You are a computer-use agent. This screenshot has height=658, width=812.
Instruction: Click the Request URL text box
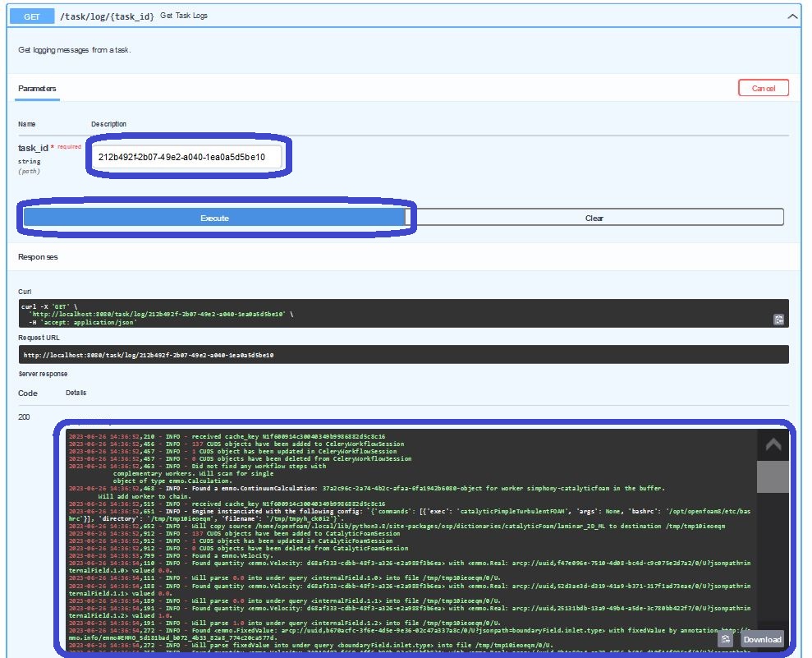tap(403, 355)
